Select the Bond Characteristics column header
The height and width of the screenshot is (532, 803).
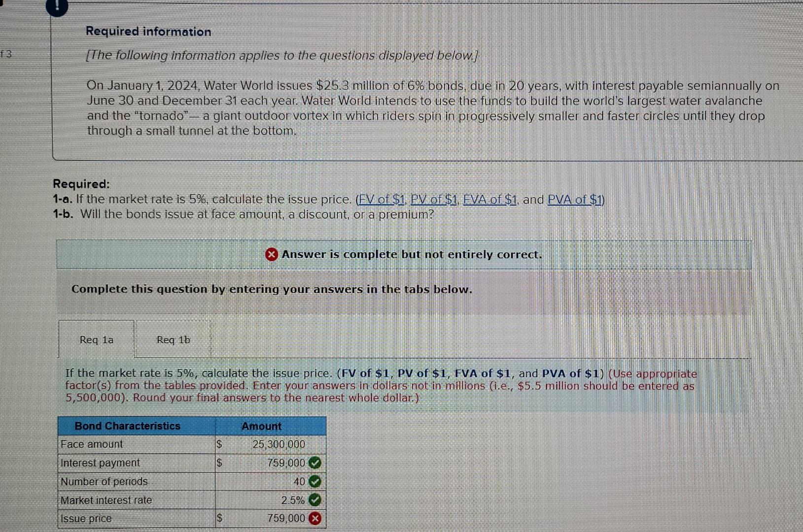(x=137, y=426)
